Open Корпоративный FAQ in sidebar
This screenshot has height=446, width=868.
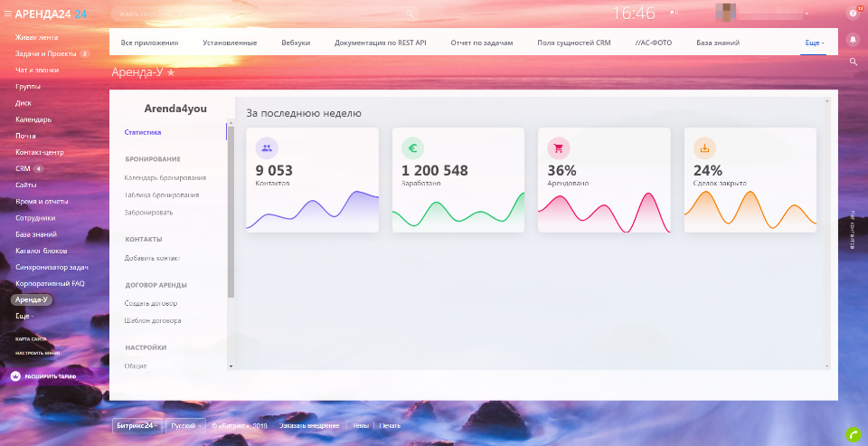pos(50,283)
